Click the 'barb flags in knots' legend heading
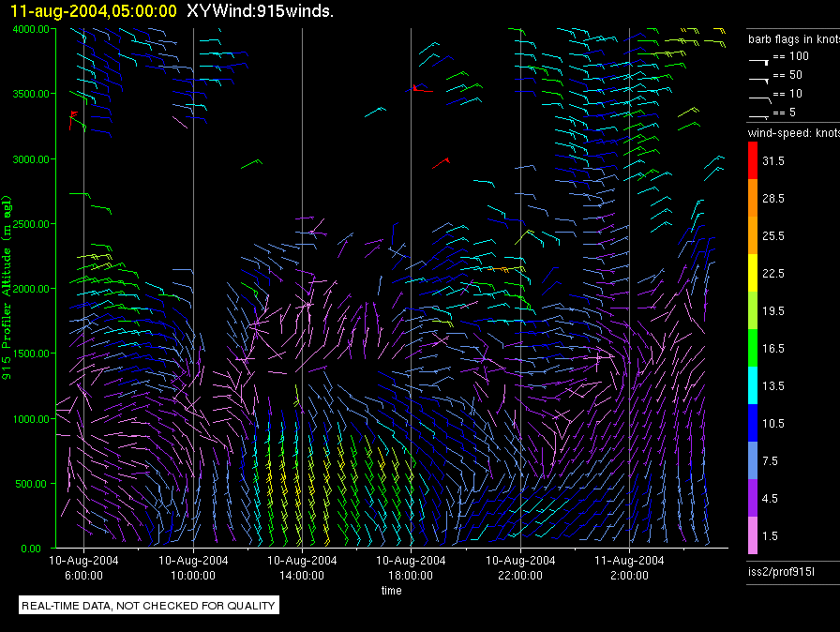This screenshot has height=632, width=840. click(794, 39)
